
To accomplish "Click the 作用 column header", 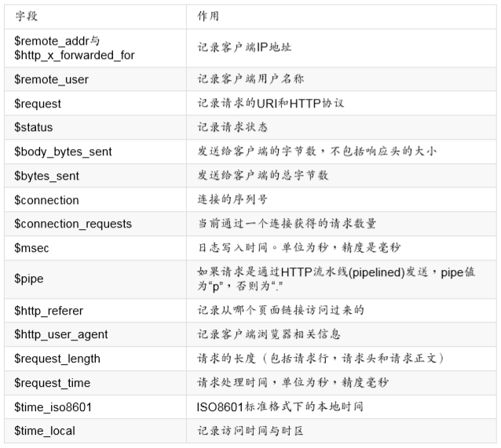I will click(208, 16).
